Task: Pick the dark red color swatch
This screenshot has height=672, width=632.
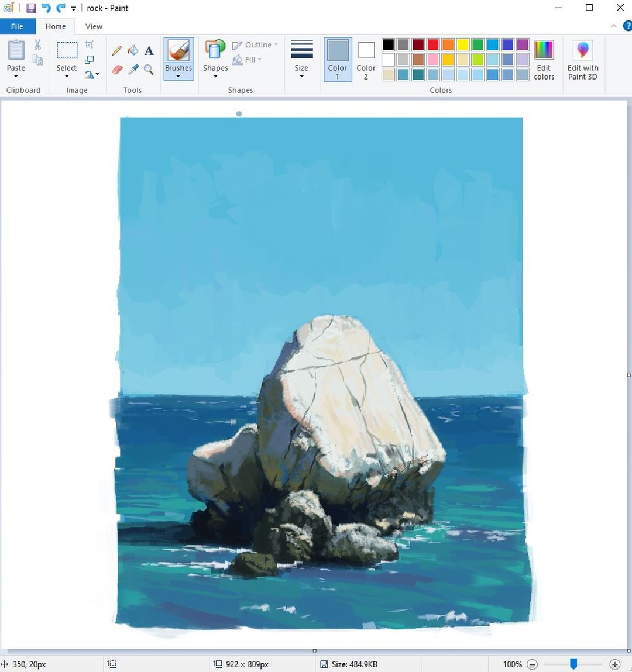Action: click(x=418, y=44)
